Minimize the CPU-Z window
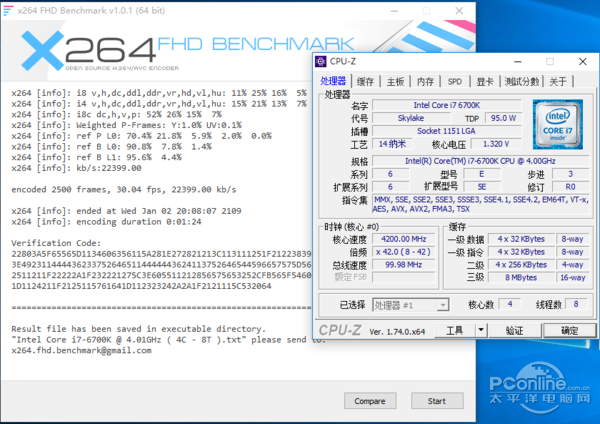The height and width of the screenshot is (424, 600). pos(518,62)
